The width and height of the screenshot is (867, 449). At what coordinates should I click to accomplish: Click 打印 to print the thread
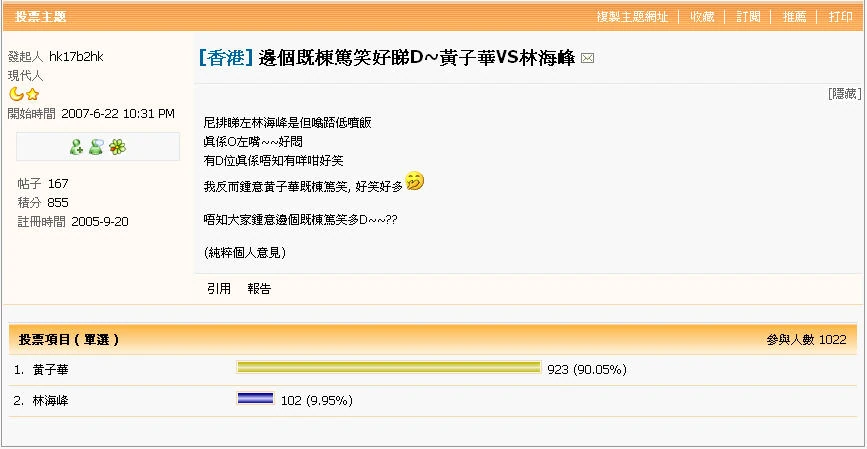[x=841, y=17]
